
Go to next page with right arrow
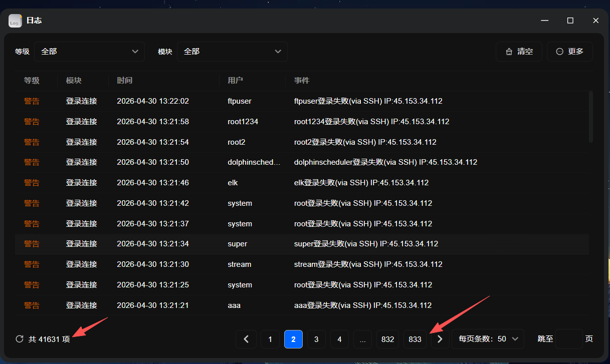pyautogui.click(x=440, y=339)
